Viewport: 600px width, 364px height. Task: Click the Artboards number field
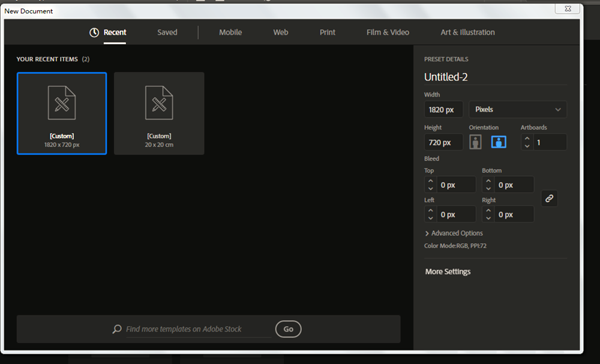(x=549, y=142)
